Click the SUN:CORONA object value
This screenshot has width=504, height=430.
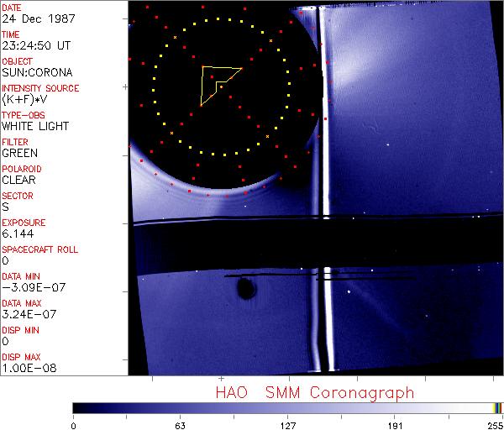coord(38,73)
